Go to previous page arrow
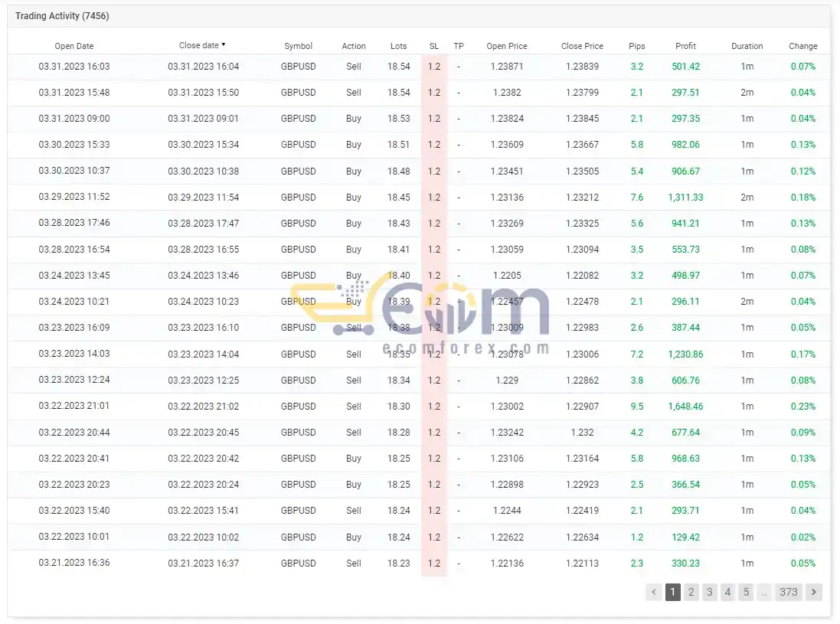Viewport: 840px width, 624px height. pos(654,592)
